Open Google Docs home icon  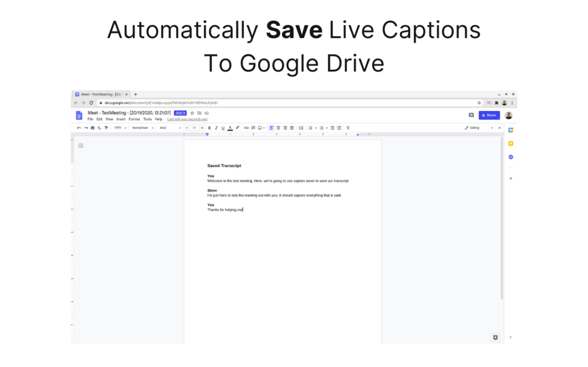(79, 115)
